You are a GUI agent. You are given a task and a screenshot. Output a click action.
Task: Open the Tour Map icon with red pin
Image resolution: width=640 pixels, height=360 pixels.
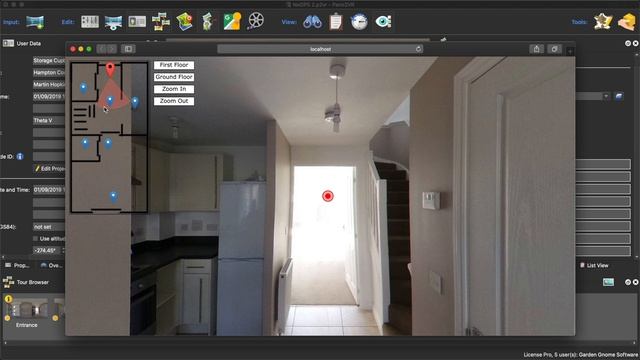184,21
